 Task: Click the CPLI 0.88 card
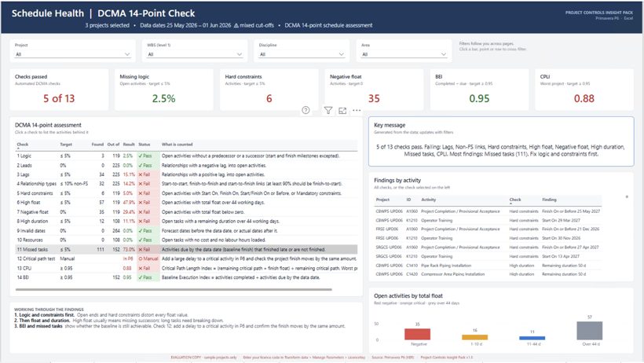point(584,90)
